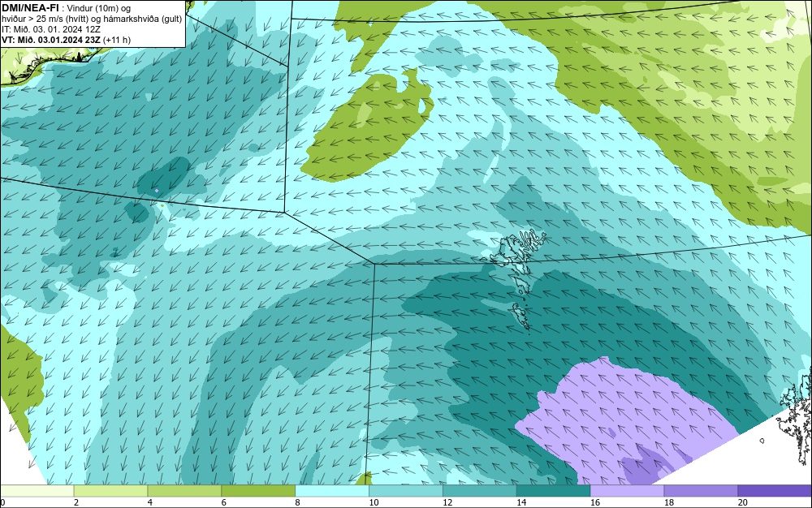
Task: Click the "Vindur (10m) og" header text
Action: tap(99, 8)
